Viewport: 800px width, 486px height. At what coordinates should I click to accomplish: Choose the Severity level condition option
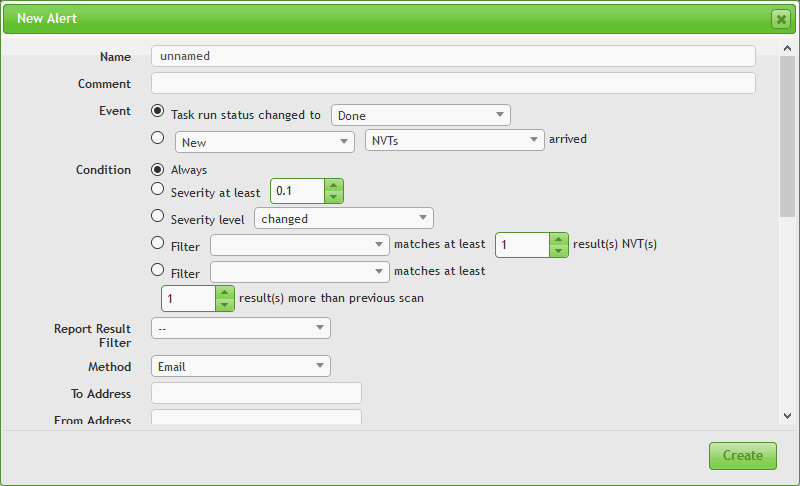pos(157,216)
